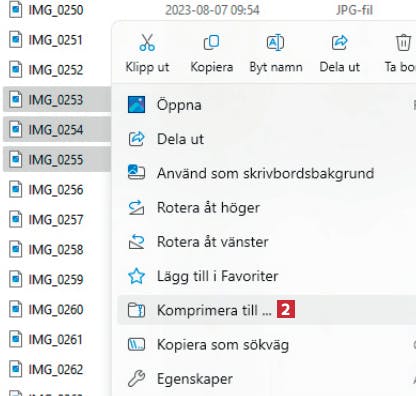Click the rotate right icon

pos(136,208)
